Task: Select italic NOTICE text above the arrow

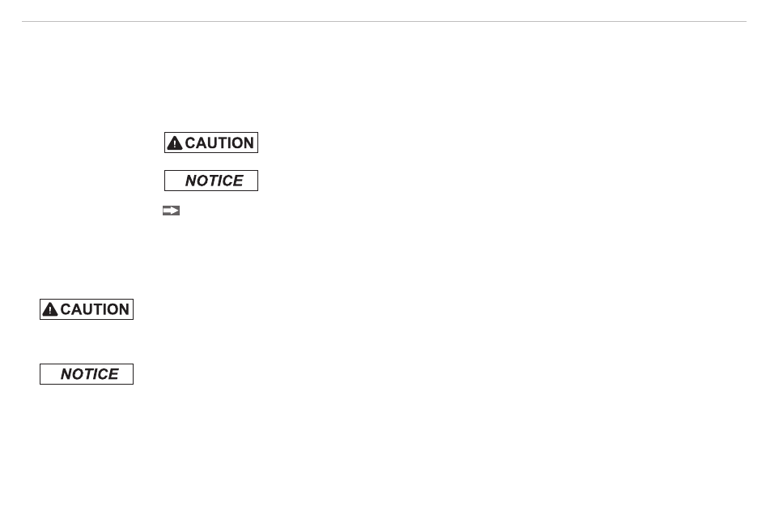Action: (x=214, y=181)
